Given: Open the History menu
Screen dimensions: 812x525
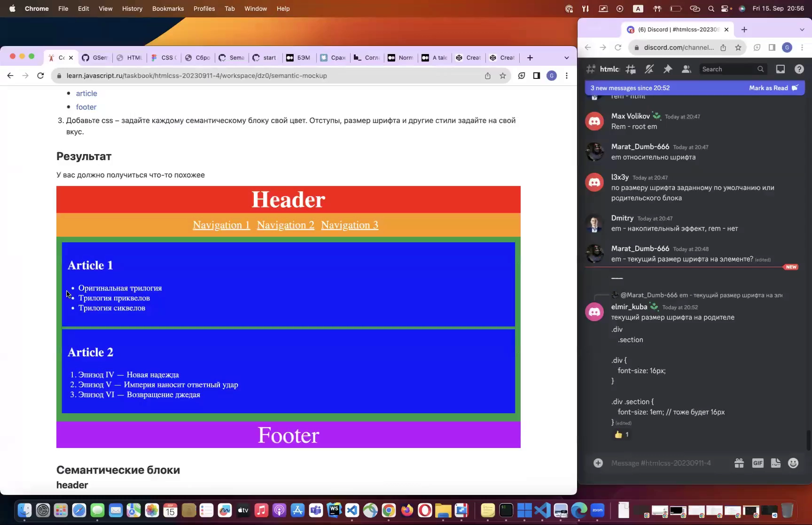Looking at the screenshot, I should [x=132, y=8].
